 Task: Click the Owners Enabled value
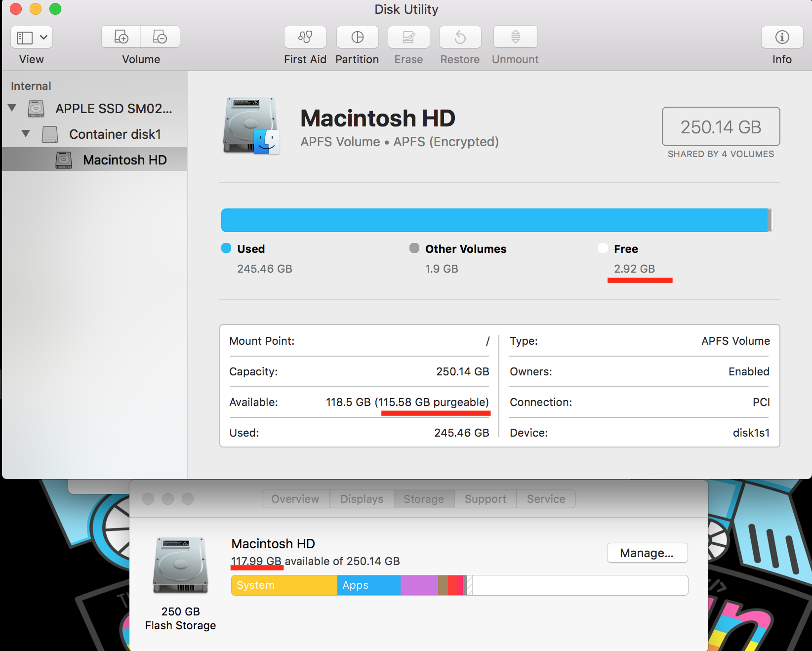[x=749, y=371]
